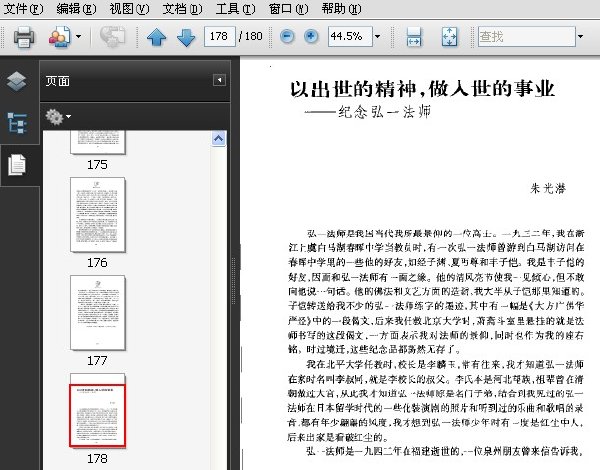Open the 工具(T) menu

(x=235, y=8)
